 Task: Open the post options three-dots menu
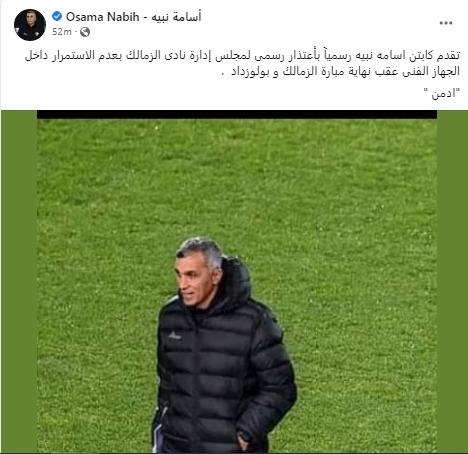click(x=446, y=23)
